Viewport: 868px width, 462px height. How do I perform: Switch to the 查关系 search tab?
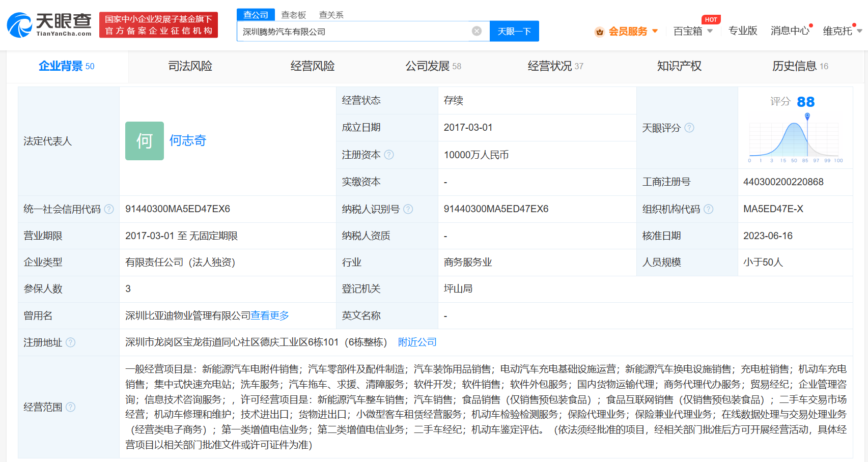[331, 15]
